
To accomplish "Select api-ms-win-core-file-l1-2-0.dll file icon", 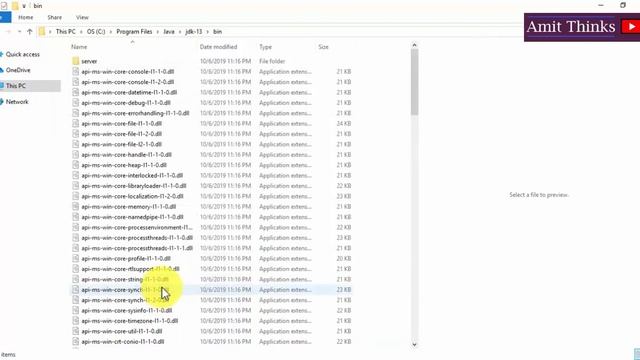I will [x=76, y=134].
